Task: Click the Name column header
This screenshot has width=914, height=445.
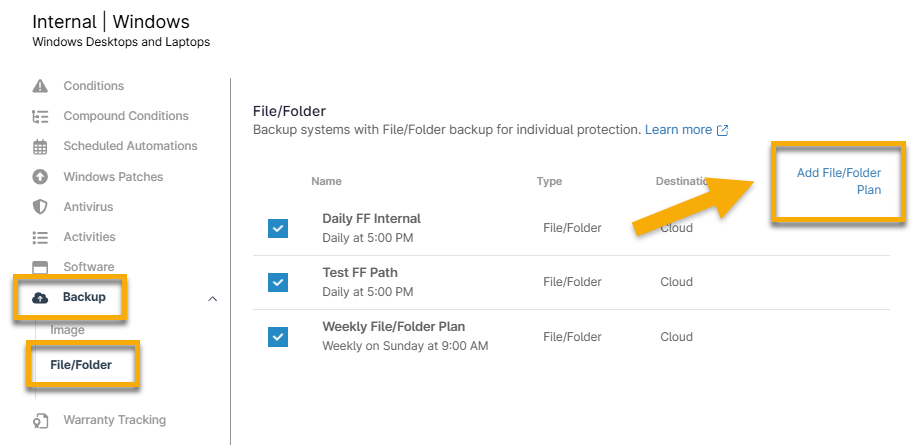Action: [326, 182]
